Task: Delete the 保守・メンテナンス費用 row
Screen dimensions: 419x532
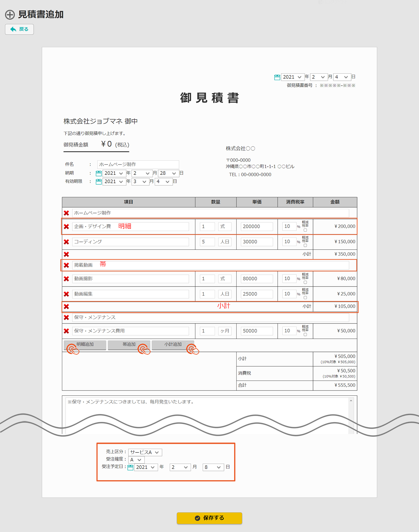Action: click(66, 331)
